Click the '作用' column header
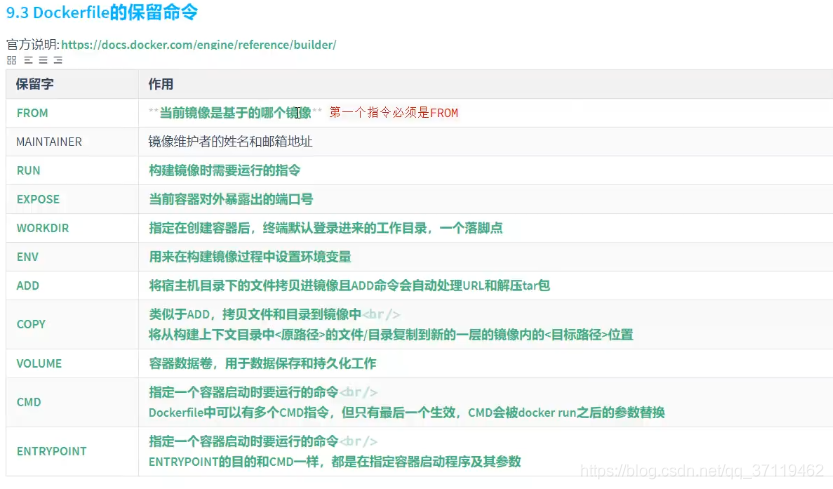Image resolution: width=833 pixels, height=489 pixels. (161, 84)
